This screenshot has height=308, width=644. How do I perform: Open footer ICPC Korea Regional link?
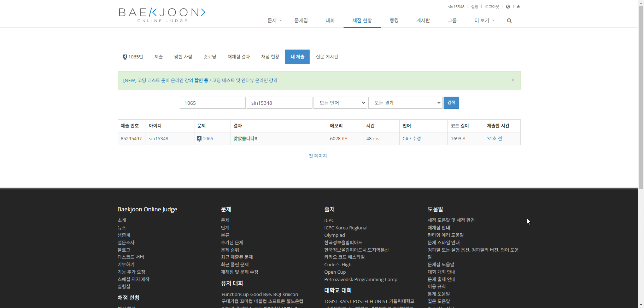click(x=346, y=228)
